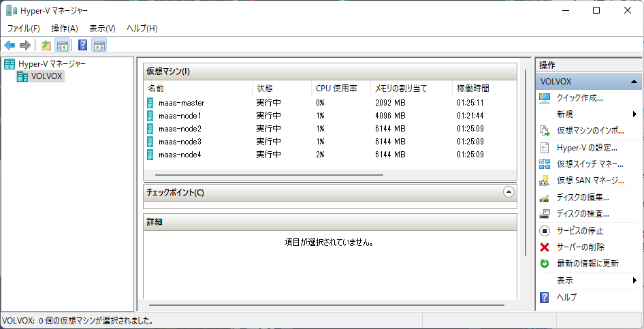Viewport: 644px width, 329px height.
Task: Open Hyper-V の設定... action
Action: click(x=587, y=148)
